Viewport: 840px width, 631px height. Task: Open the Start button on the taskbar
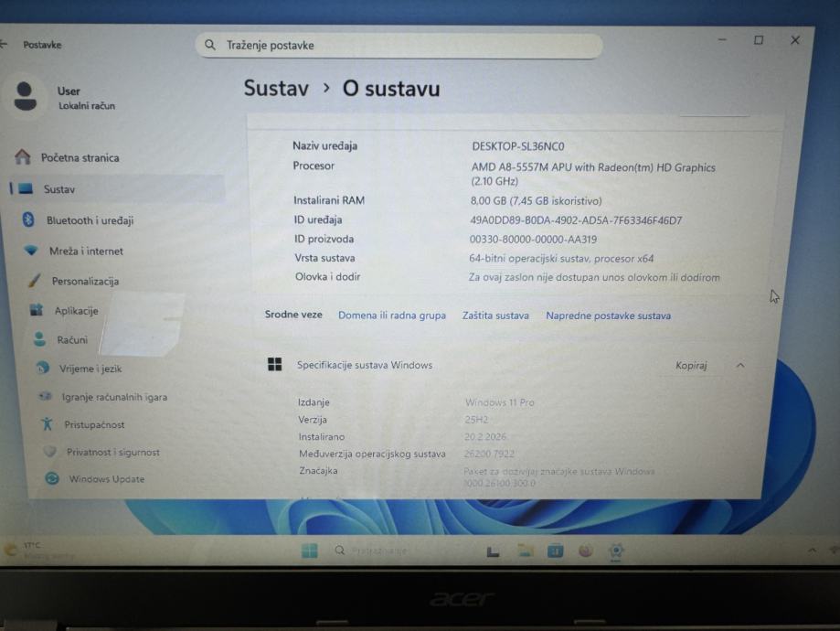point(310,551)
